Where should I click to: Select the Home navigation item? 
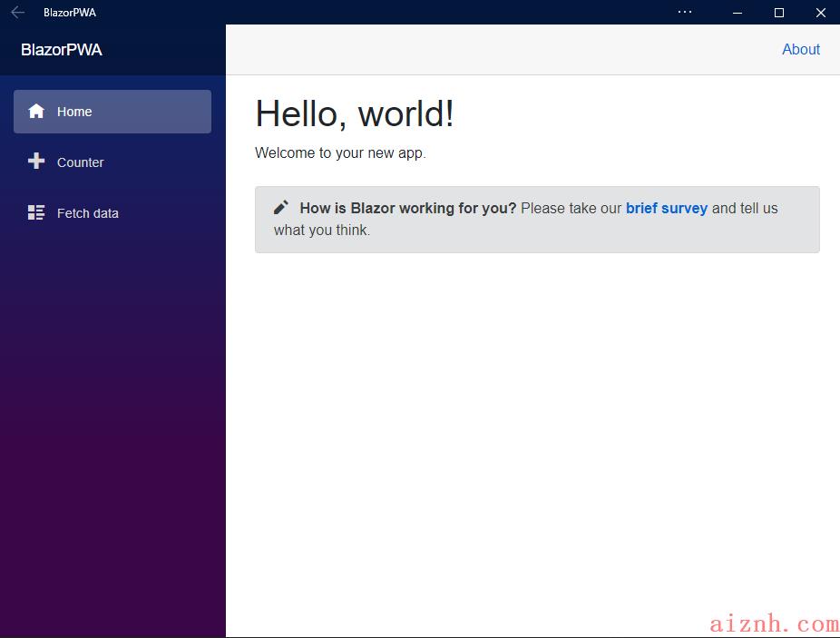(x=112, y=112)
